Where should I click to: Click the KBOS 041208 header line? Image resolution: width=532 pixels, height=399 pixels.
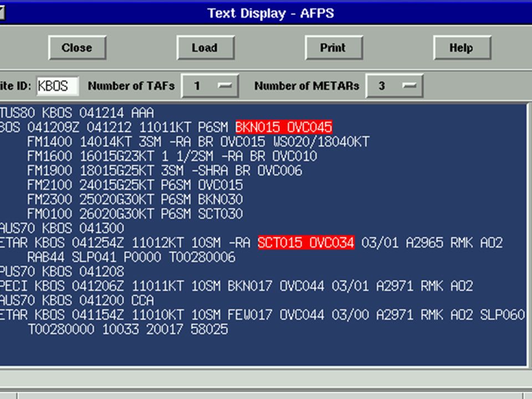pyautogui.click(x=62, y=272)
